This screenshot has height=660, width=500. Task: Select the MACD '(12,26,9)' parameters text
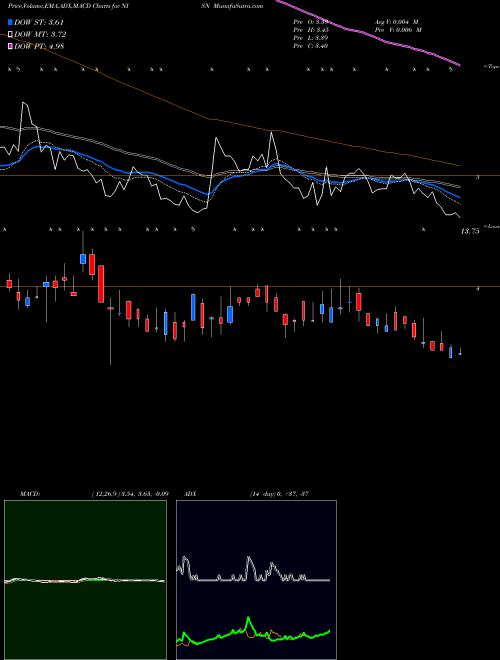tap(105, 494)
